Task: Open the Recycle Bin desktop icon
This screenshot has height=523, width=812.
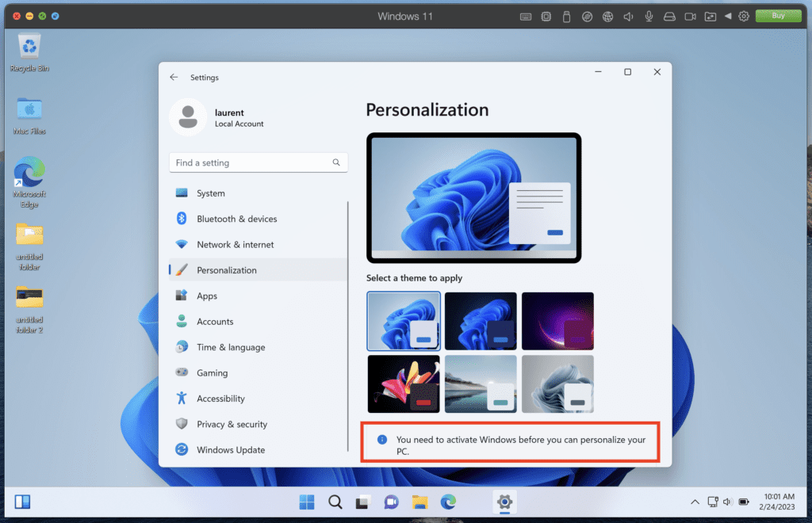Action: 29,52
